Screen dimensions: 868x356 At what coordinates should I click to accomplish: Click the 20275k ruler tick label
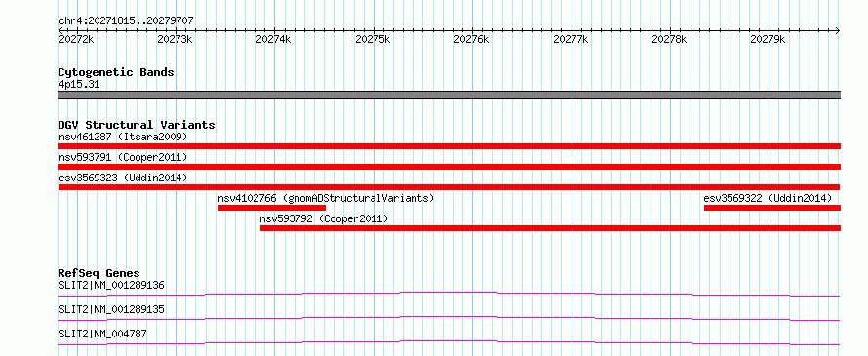[373, 39]
